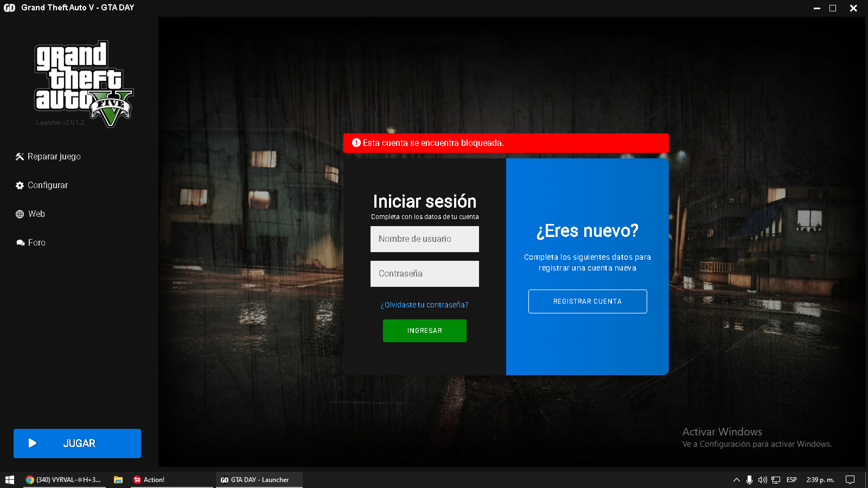Focus the Contraseña password field
The width and height of the screenshot is (868, 488).
424,274
